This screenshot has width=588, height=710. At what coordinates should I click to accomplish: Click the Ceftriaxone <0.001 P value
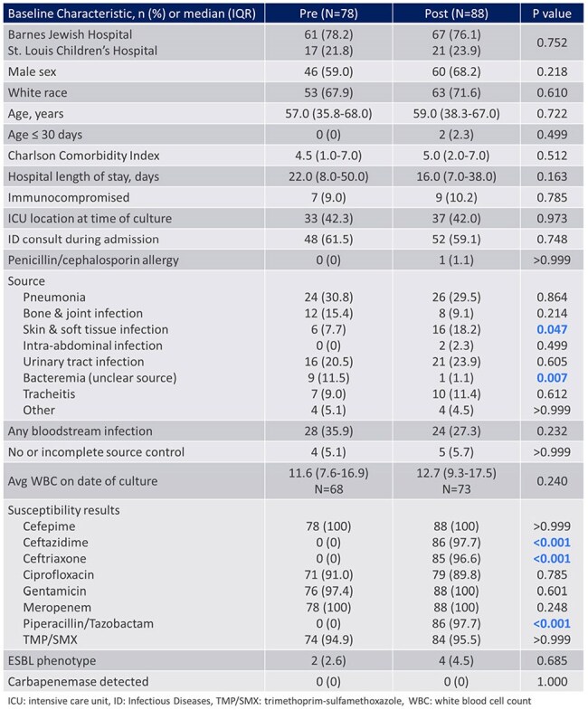tap(552, 558)
